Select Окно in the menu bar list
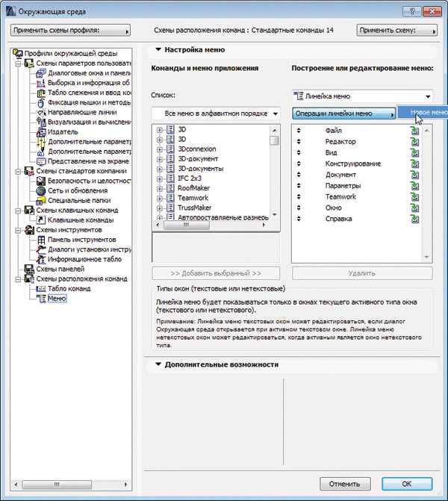 333,208
